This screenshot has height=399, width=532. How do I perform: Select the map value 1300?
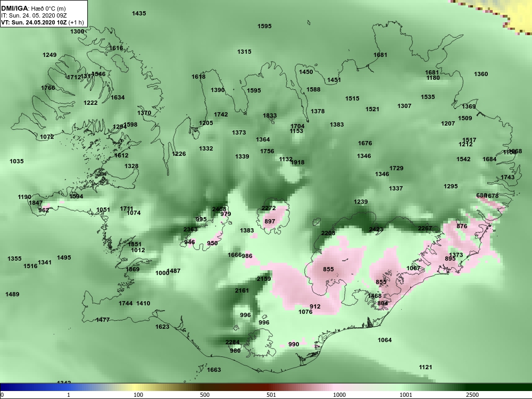77,31
